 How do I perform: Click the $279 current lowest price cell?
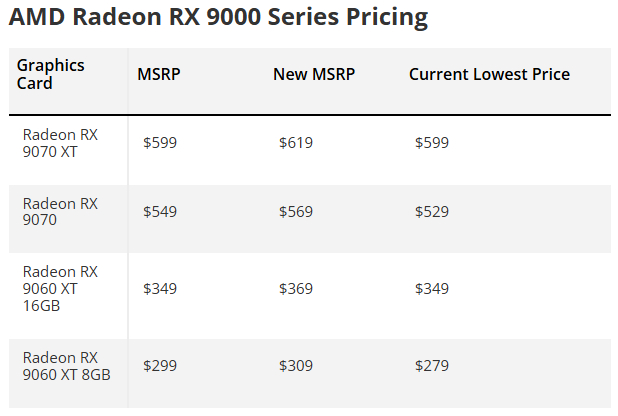(x=432, y=366)
